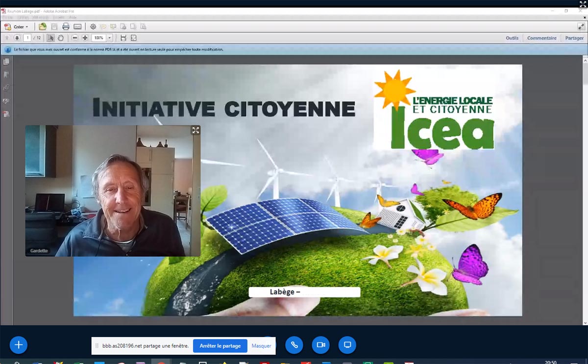588x364 pixels.
Task: Open the Commentaire panel
Action: [541, 38]
